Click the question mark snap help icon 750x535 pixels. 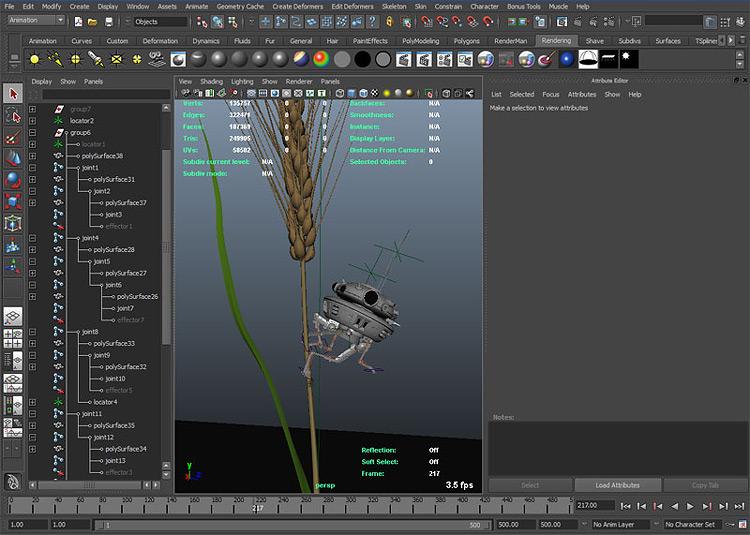tap(372, 22)
